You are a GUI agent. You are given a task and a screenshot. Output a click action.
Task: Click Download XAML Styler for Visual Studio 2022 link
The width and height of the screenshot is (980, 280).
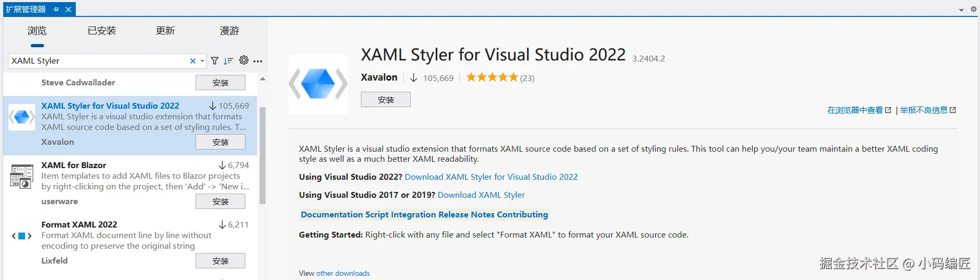[x=491, y=177]
